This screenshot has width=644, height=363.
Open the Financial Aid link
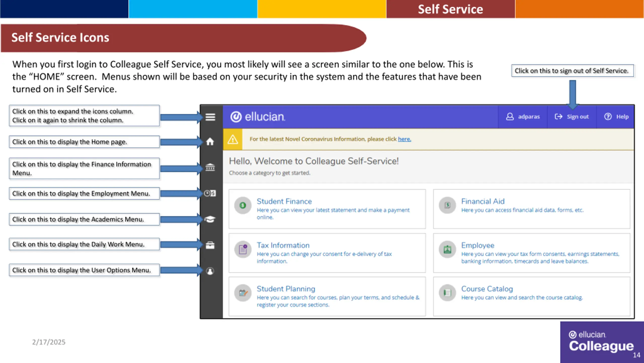(x=483, y=201)
